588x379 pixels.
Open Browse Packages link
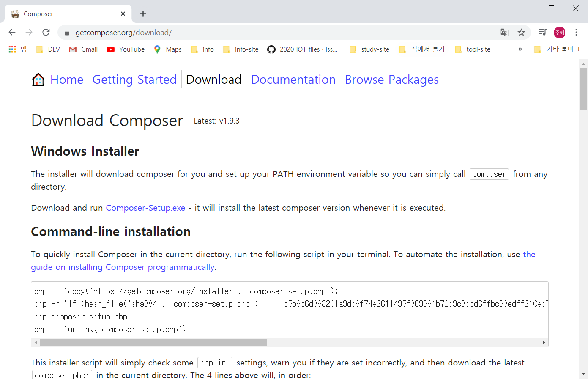(392, 80)
